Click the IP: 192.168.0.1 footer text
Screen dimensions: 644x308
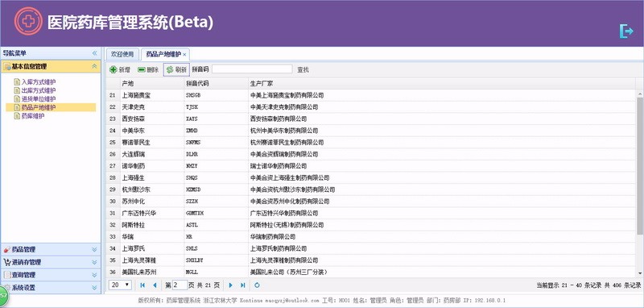click(x=485, y=301)
